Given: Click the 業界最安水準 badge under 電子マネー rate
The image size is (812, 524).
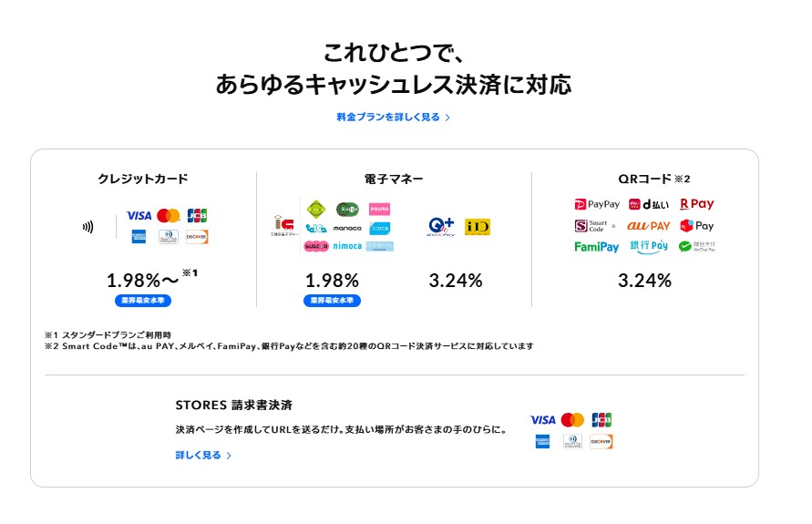Looking at the screenshot, I should [x=332, y=301].
